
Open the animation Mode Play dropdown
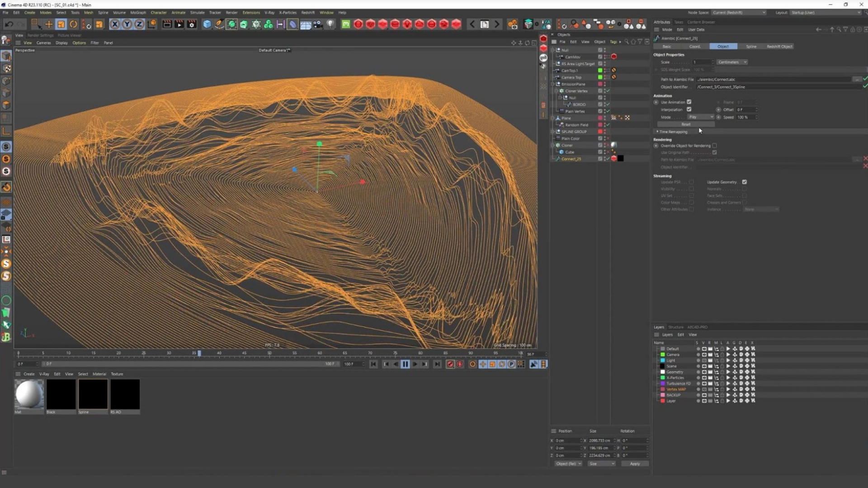700,117
